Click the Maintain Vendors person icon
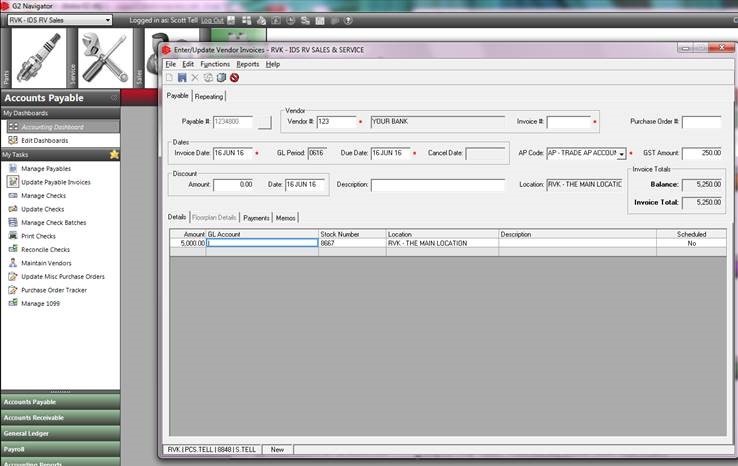 (x=13, y=263)
